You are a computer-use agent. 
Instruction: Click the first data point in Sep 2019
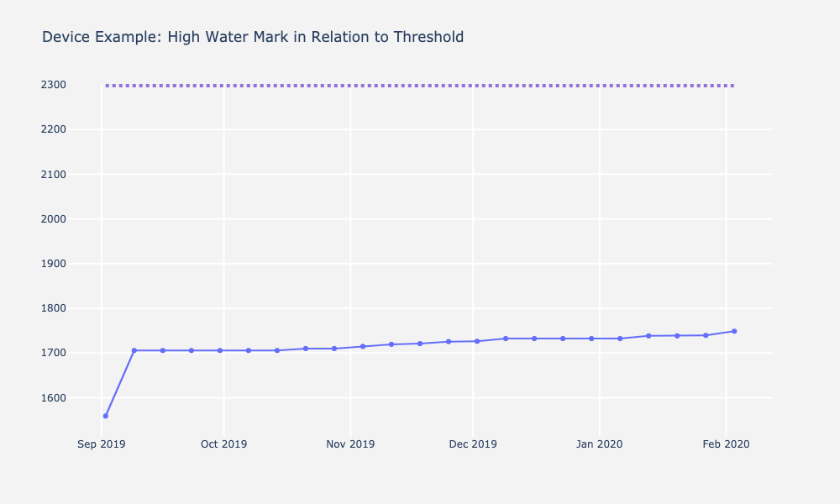click(x=105, y=416)
